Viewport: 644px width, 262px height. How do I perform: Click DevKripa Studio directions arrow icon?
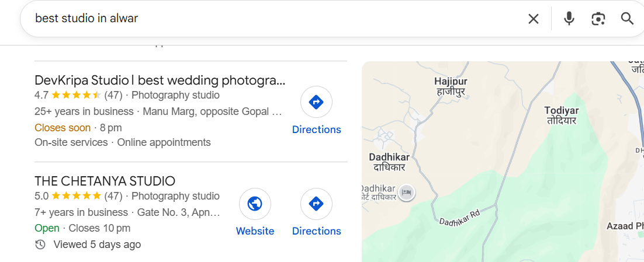click(316, 103)
